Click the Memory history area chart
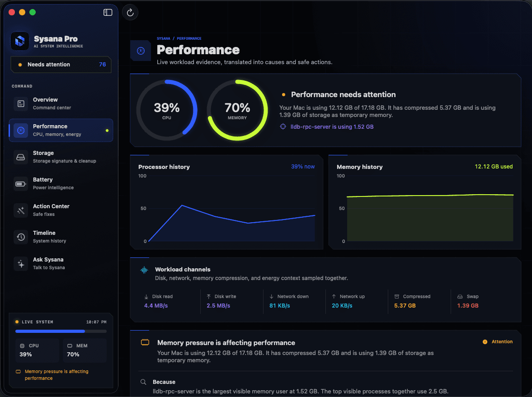Screen dimensions: 532x397 pyautogui.click(x=430, y=209)
